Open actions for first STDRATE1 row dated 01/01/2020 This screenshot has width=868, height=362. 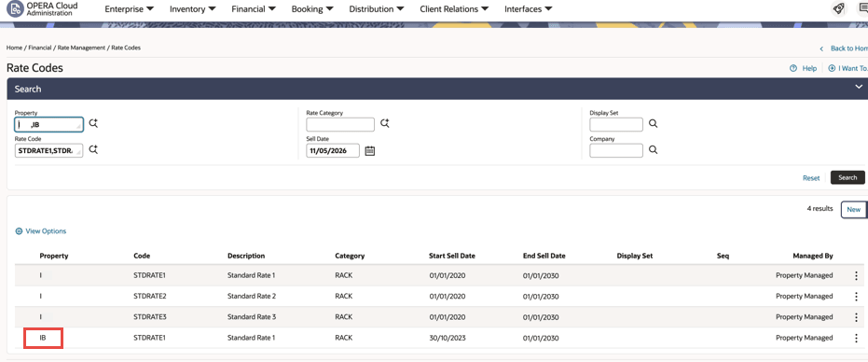857,275
